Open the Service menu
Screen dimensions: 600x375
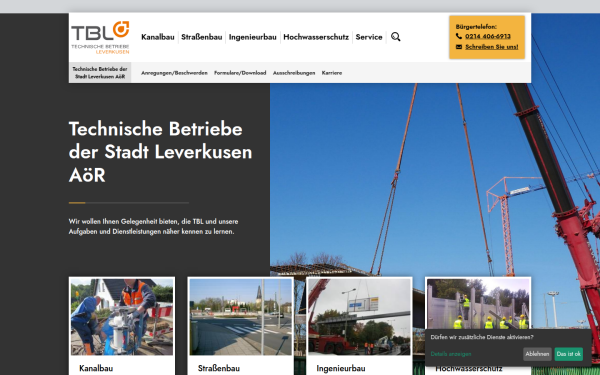(x=369, y=37)
